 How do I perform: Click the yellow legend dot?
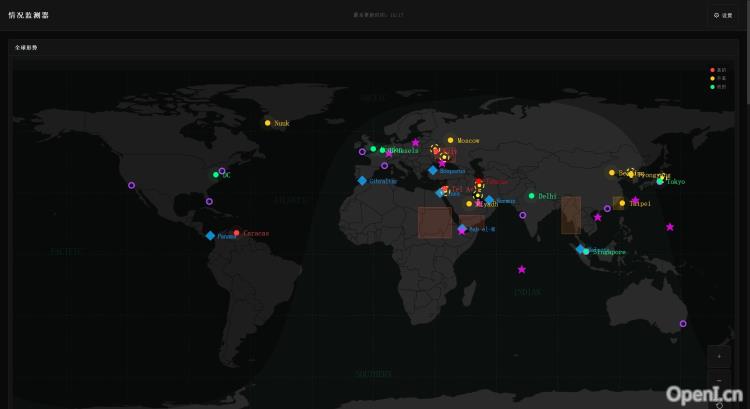(712, 78)
